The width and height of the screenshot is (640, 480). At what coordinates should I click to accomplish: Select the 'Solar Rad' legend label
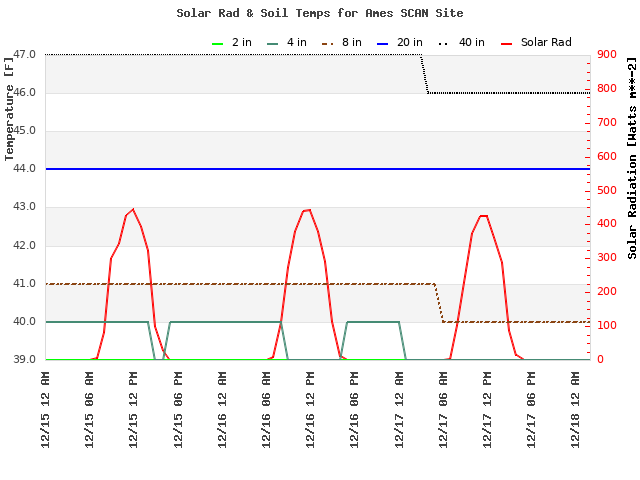click(x=546, y=43)
